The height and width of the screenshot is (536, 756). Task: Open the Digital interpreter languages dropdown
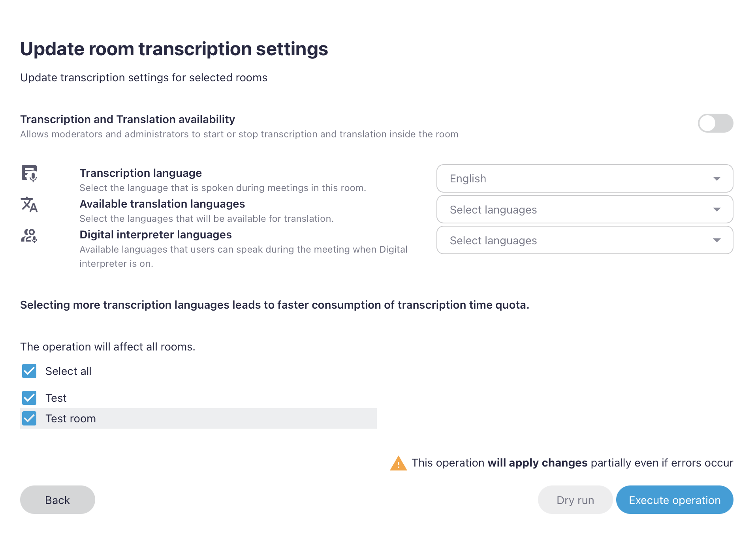coord(585,240)
